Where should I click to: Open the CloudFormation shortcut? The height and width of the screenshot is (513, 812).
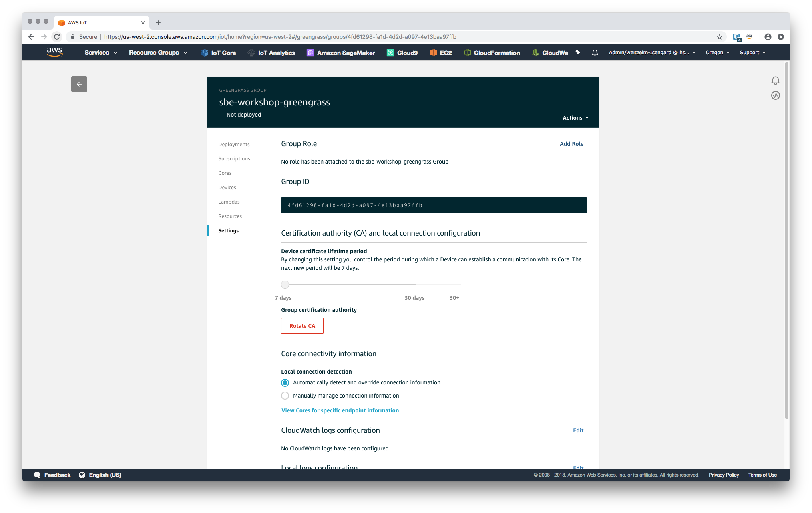click(492, 53)
